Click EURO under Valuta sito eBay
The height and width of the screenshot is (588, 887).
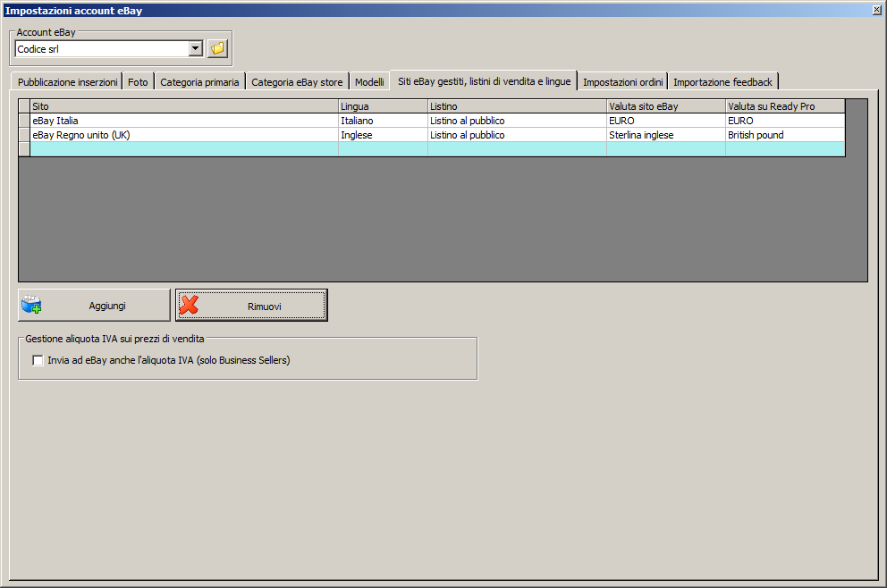(666, 121)
